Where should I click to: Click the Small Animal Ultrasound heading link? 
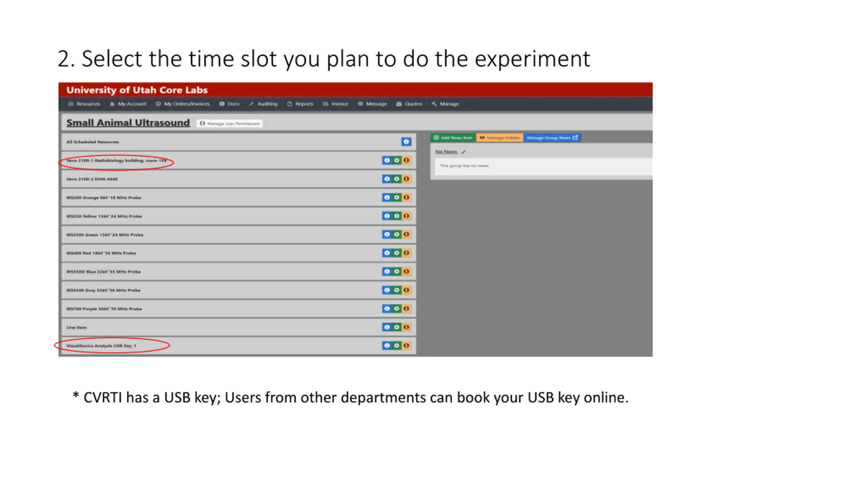coord(128,123)
